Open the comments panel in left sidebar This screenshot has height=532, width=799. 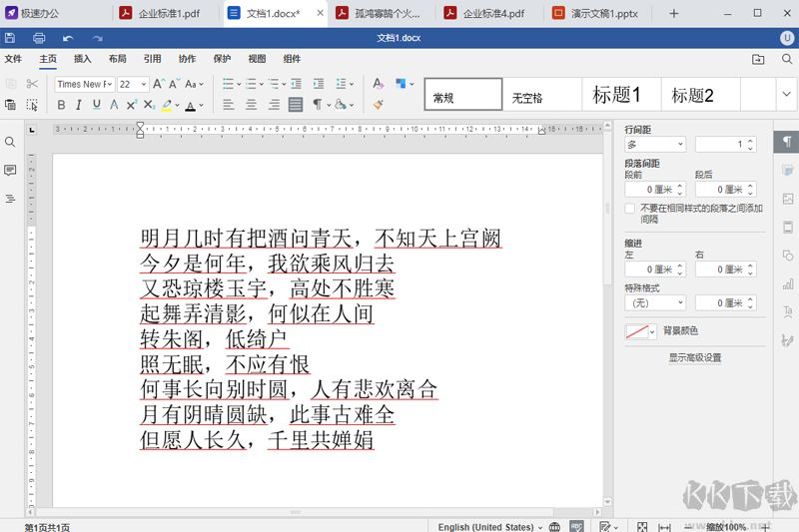10,171
